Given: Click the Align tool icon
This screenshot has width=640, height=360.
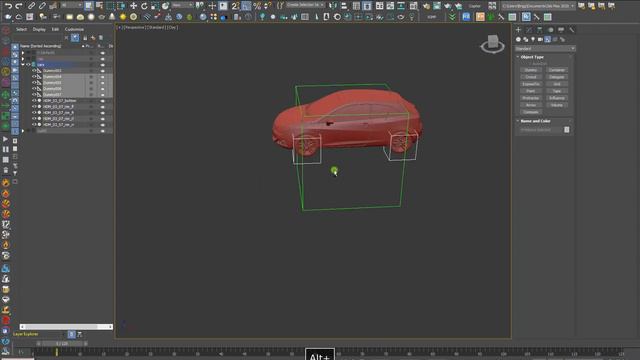Looking at the screenshot, I should [x=344, y=6].
